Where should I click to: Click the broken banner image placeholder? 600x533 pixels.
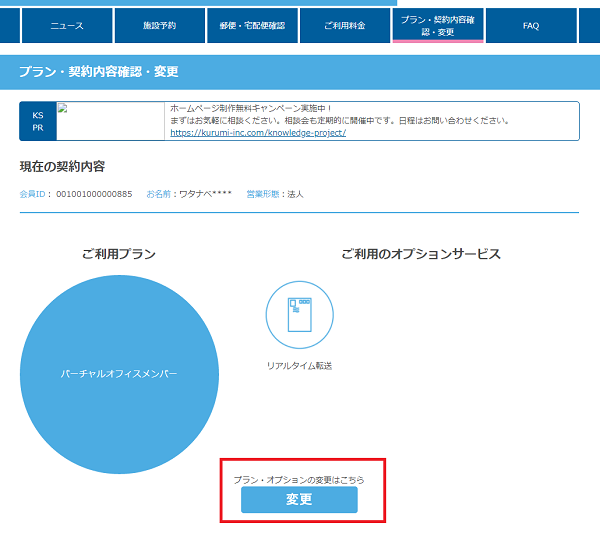tap(110, 120)
